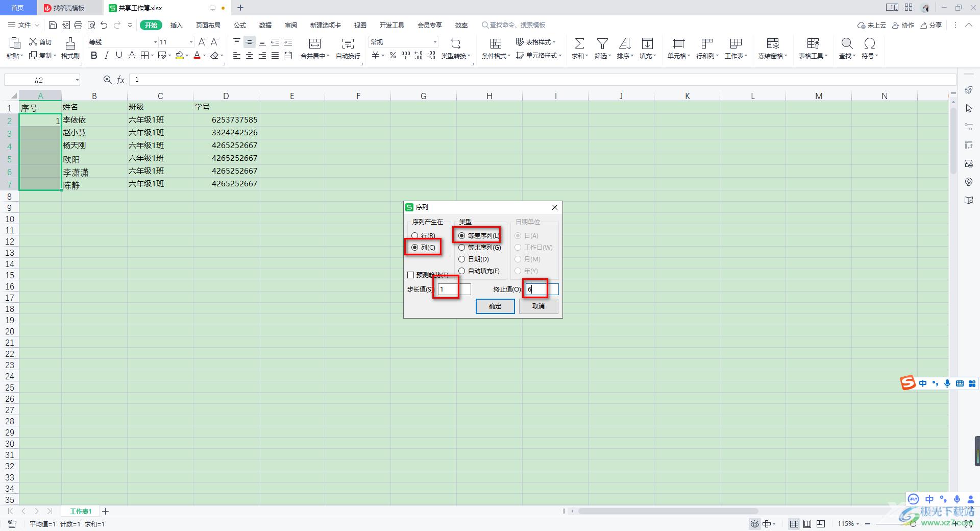
Task: Toggle underline formatting
Action: [119, 56]
